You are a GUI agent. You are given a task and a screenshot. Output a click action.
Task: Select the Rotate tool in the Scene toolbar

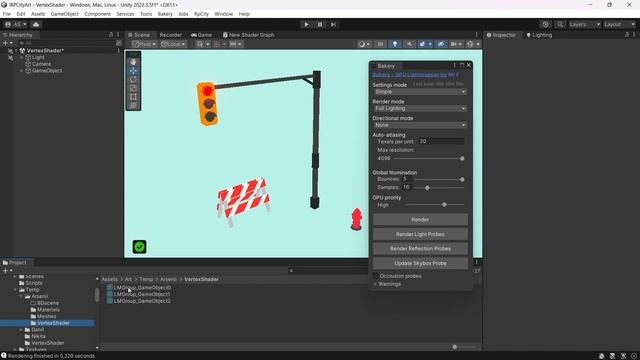[x=133, y=79]
